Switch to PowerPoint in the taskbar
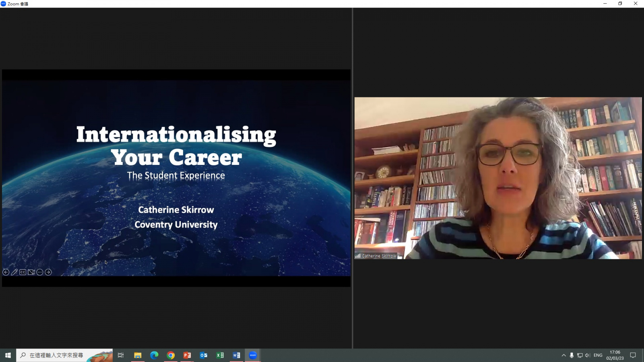Screen dimensions: 644x362 [187, 355]
